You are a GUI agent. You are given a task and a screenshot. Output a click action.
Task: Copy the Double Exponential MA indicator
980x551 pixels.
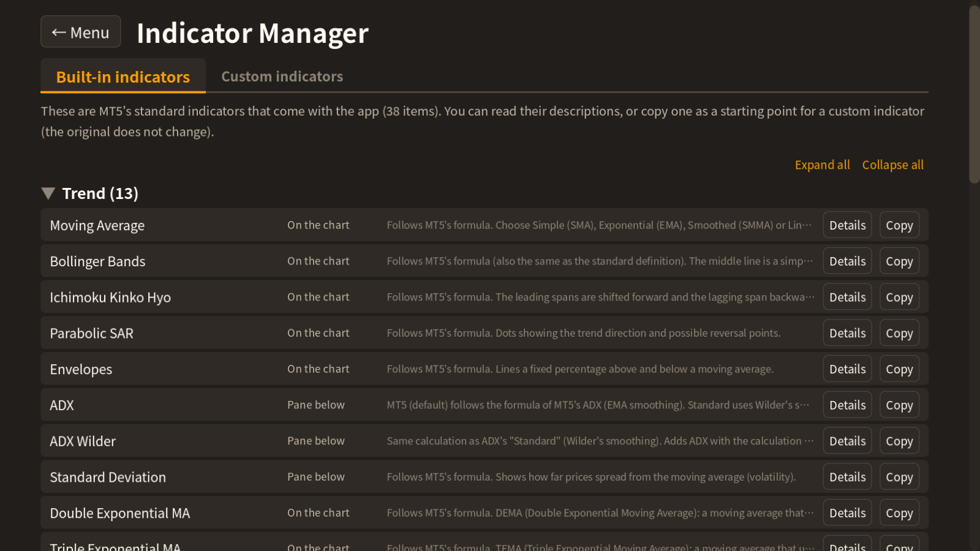[899, 513]
